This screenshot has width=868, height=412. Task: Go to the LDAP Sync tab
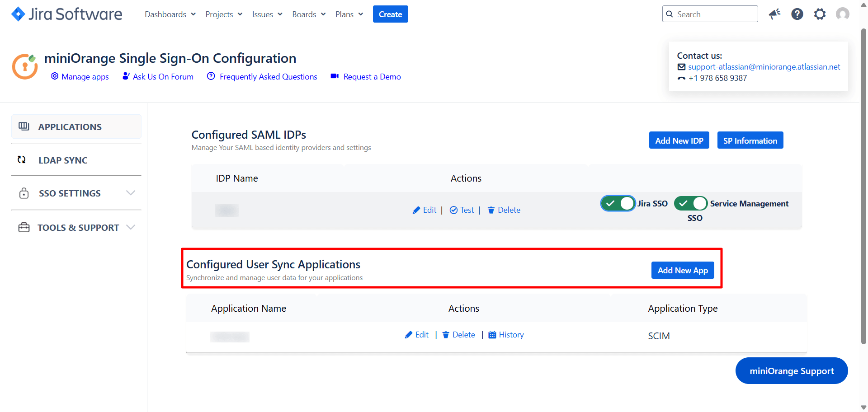click(63, 160)
